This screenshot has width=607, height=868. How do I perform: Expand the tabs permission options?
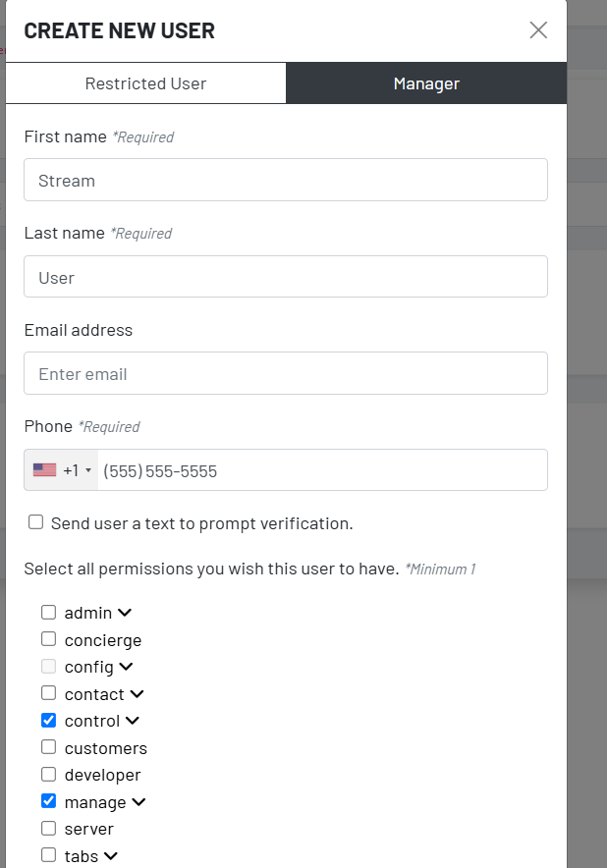click(109, 855)
